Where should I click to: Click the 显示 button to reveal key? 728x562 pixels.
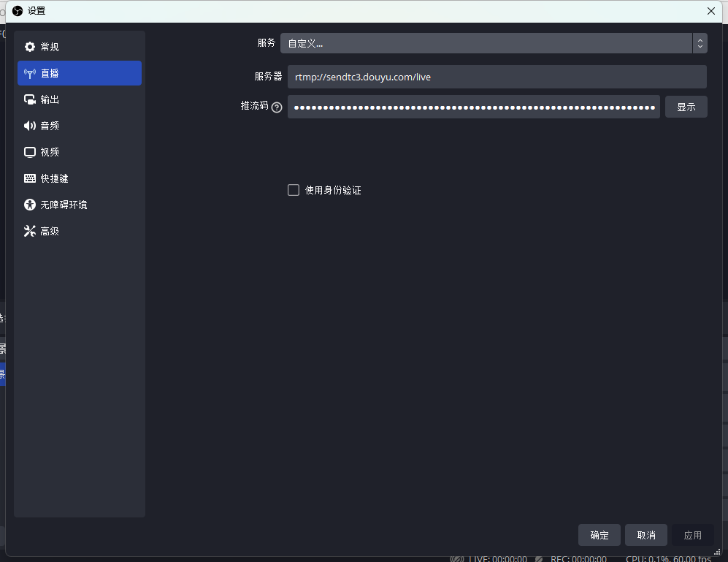[x=686, y=107]
